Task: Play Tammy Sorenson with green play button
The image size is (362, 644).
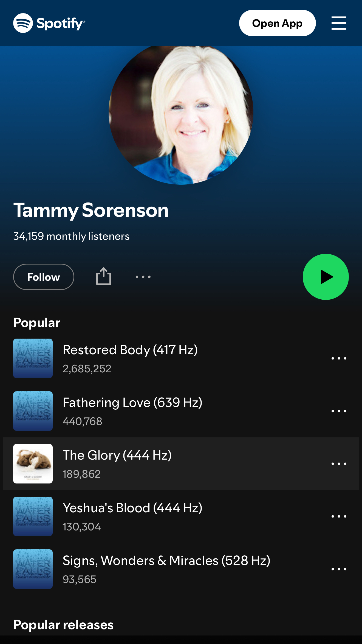Action: 326,277
